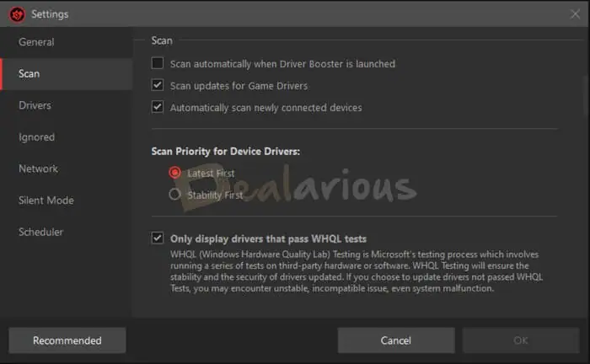590x364 pixels.
Task: Select Latest First scan priority
Action: click(x=175, y=173)
